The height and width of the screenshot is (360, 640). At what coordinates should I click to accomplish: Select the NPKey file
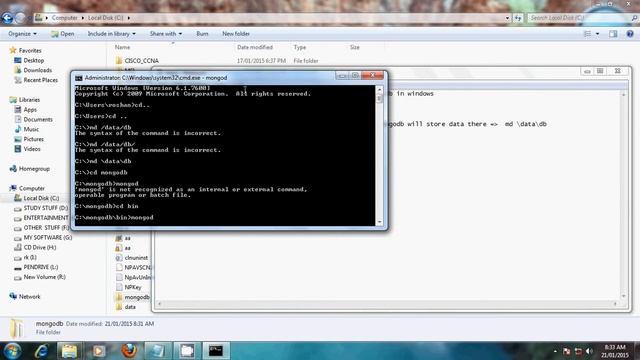129,287
